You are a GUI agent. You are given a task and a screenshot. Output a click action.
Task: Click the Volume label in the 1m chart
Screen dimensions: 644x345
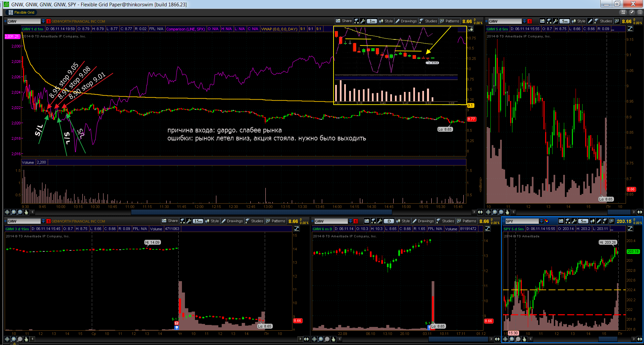pos(28,162)
